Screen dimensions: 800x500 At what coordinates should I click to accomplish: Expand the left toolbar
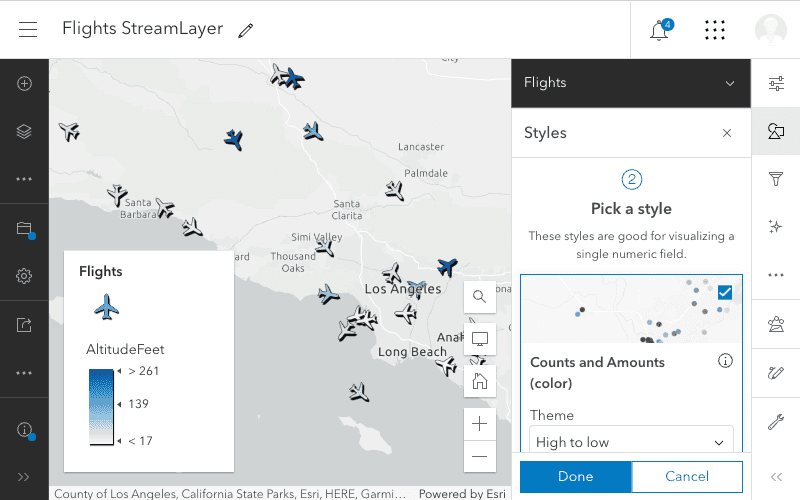pyautogui.click(x=25, y=477)
